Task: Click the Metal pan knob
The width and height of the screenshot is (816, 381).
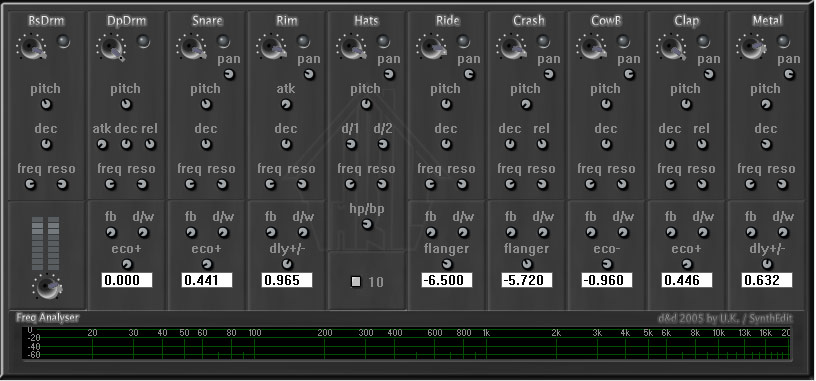Action: [789, 75]
